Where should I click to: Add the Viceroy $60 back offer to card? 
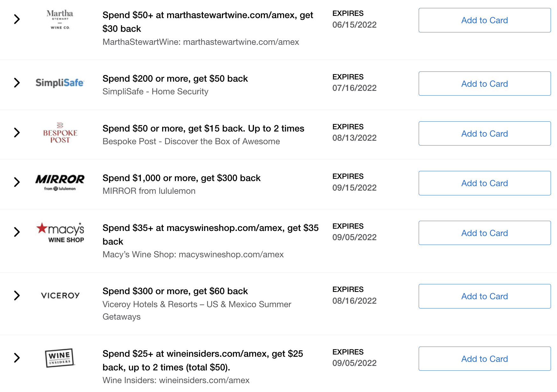(485, 296)
